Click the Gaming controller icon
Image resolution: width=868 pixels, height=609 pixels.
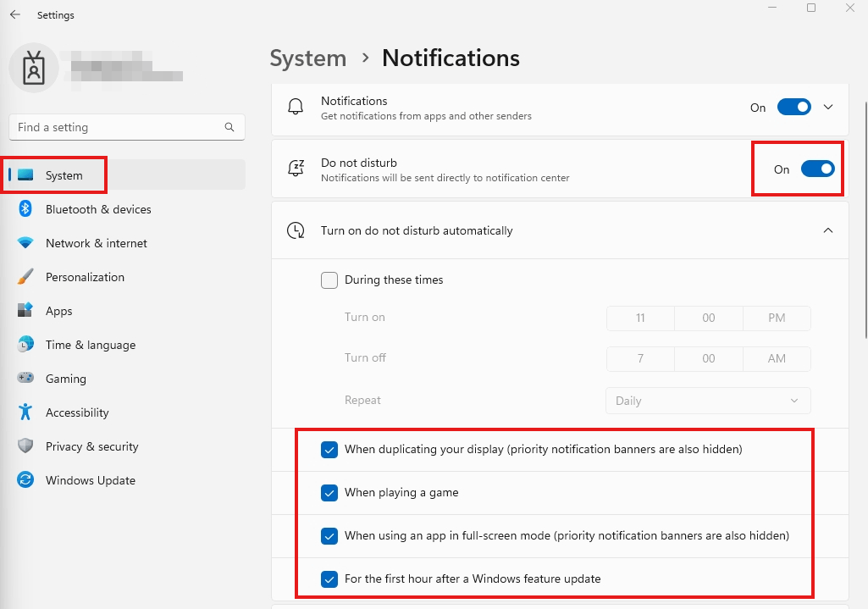tap(25, 378)
